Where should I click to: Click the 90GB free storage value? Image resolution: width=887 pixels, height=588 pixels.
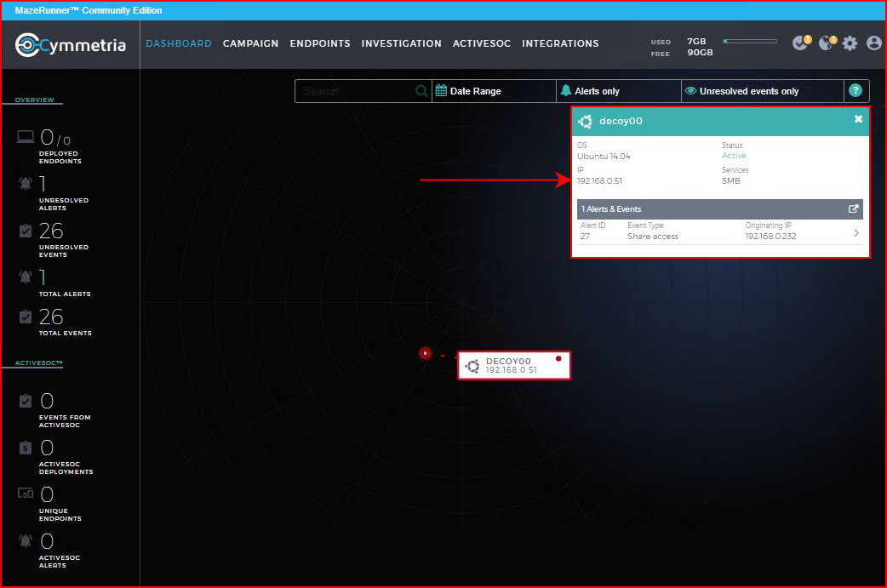tap(700, 53)
